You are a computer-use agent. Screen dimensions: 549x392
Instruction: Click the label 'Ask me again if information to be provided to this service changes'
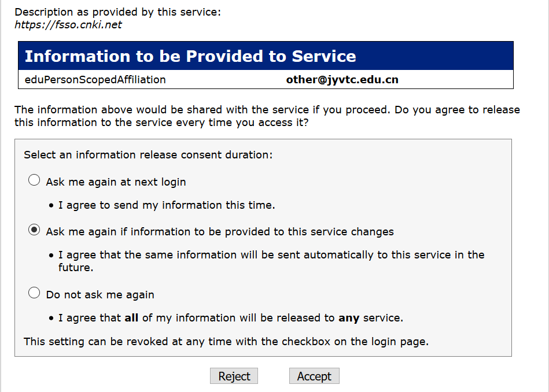pos(220,231)
